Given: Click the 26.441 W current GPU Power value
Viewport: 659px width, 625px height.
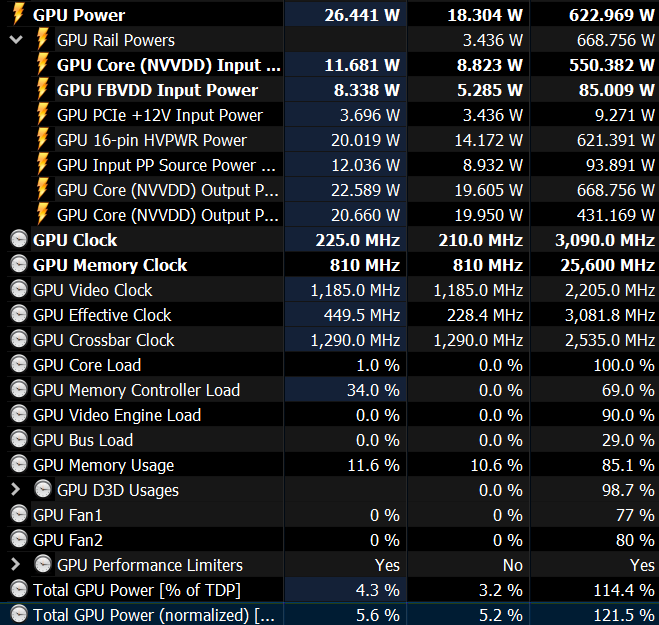Looking at the screenshot, I should pyautogui.click(x=362, y=15).
